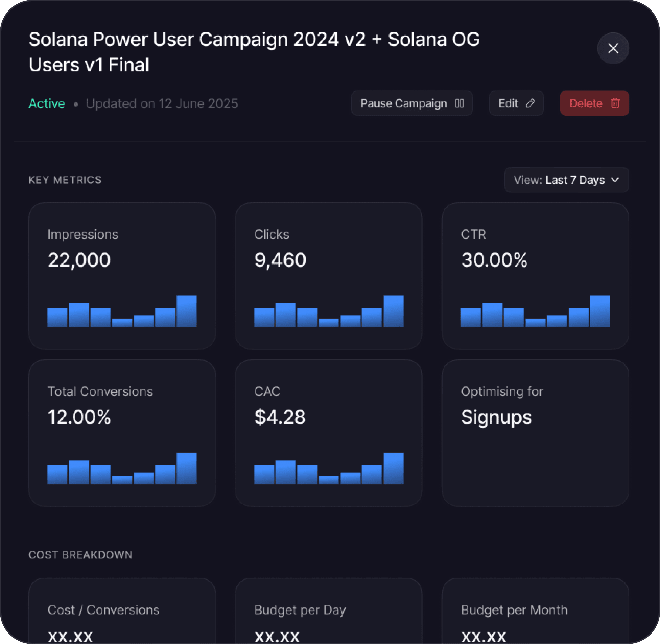This screenshot has height=644, width=660.
Task: Open the Last 7 Days view dropdown
Action: [x=566, y=180]
